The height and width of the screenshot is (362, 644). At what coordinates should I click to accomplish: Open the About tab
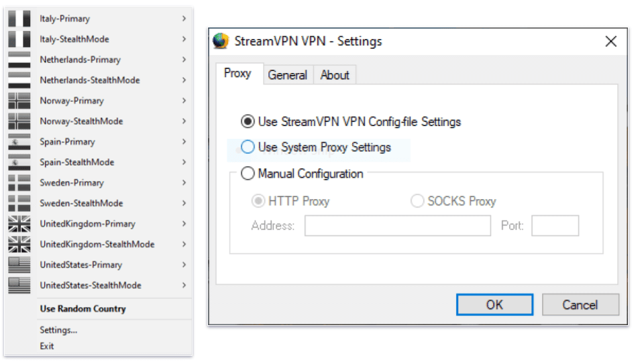click(335, 75)
